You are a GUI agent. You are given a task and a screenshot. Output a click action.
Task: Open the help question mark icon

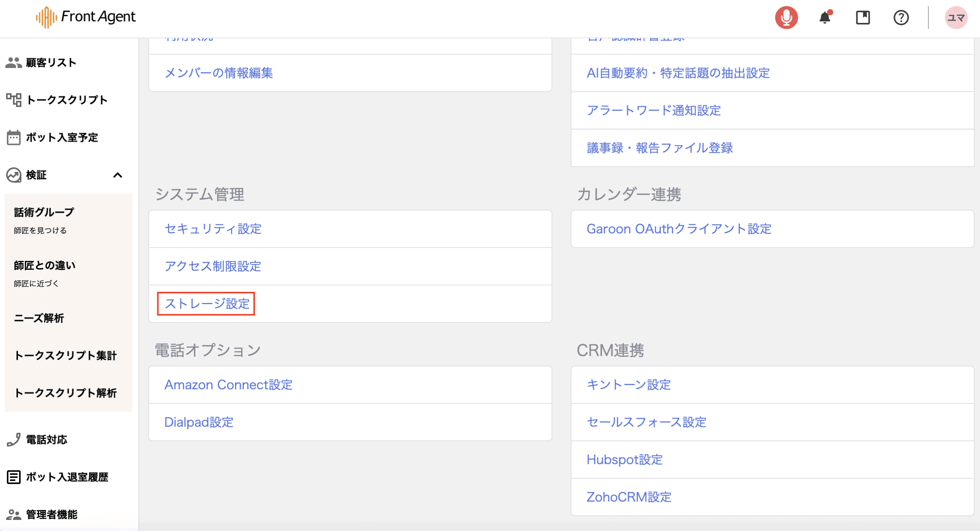[901, 18]
